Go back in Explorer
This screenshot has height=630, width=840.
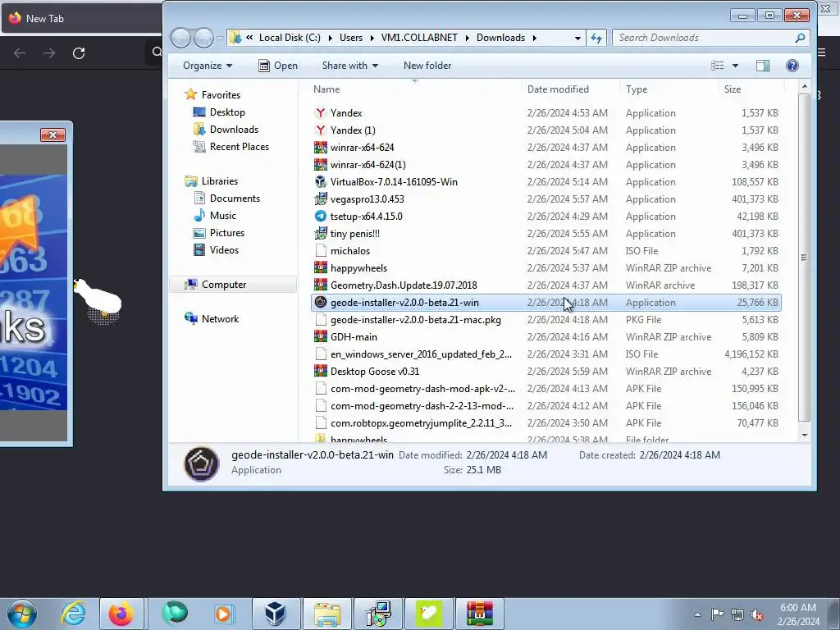[x=180, y=38]
